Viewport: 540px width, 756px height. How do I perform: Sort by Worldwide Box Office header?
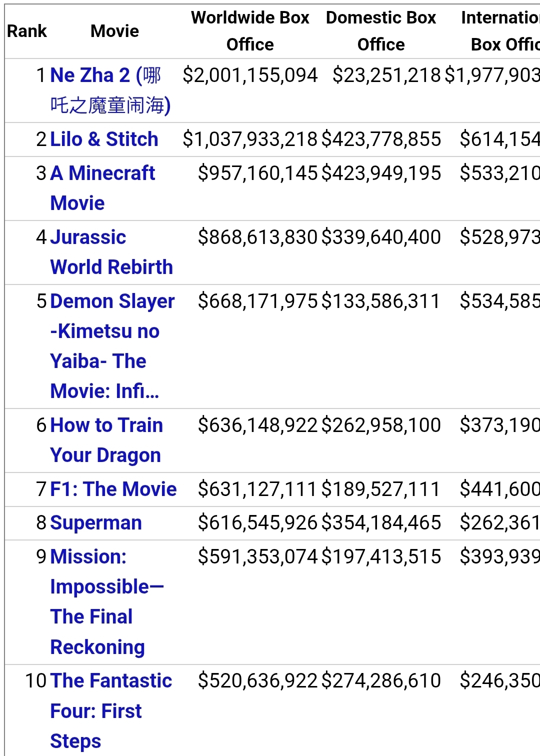pos(250,31)
